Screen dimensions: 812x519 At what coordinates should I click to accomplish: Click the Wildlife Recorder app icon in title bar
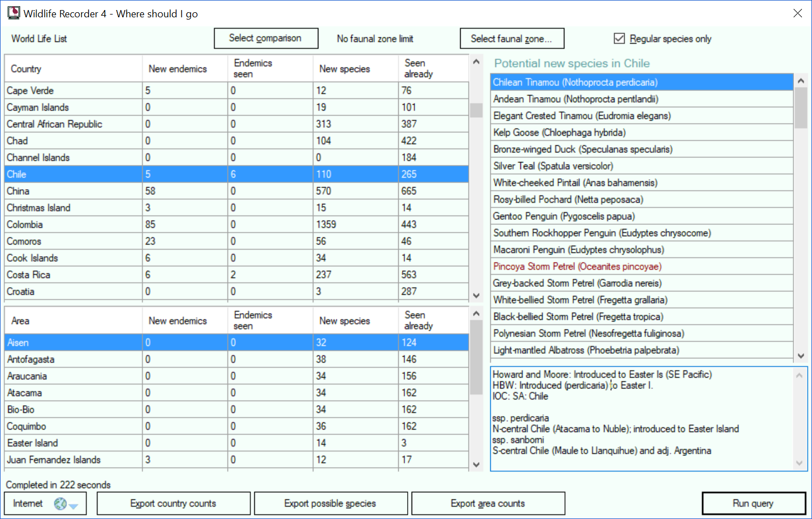point(13,13)
